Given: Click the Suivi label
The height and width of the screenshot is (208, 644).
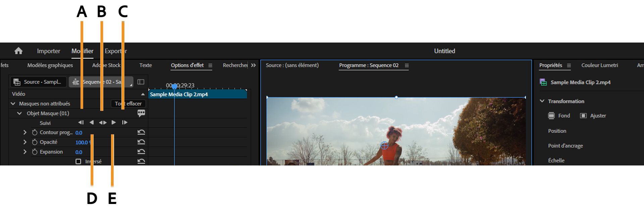Looking at the screenshot, I should (x=45, y=123).
